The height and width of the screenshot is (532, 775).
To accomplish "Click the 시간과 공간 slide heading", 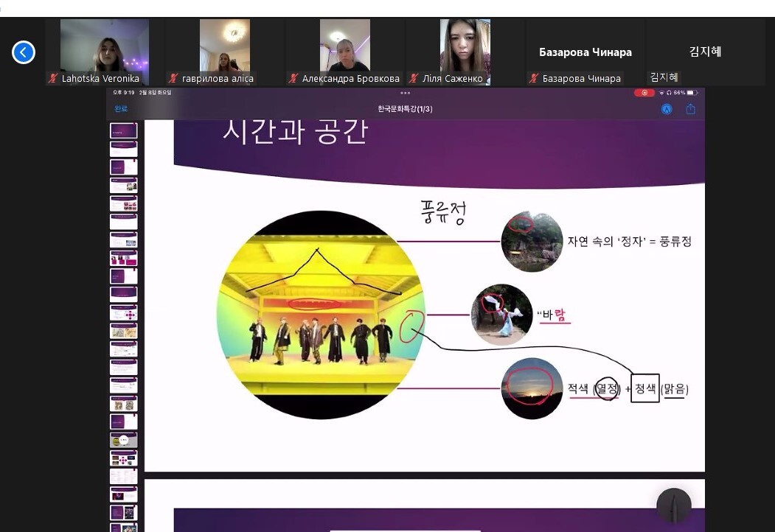I will tap(295, 131).
